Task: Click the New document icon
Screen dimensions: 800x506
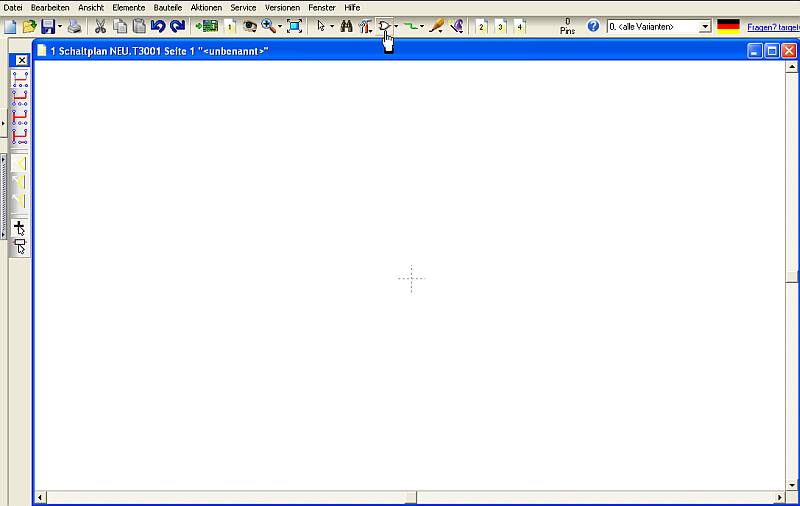Action: [10, 26]
